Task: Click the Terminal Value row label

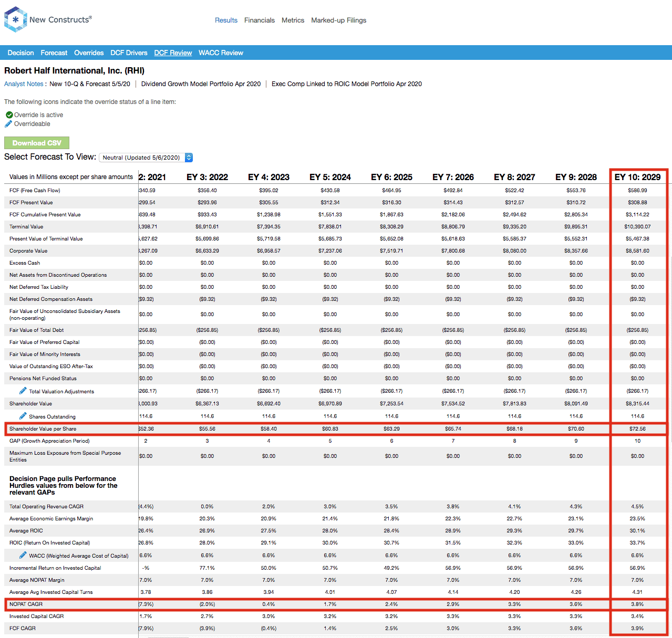Action: click(x=26, y=226)
